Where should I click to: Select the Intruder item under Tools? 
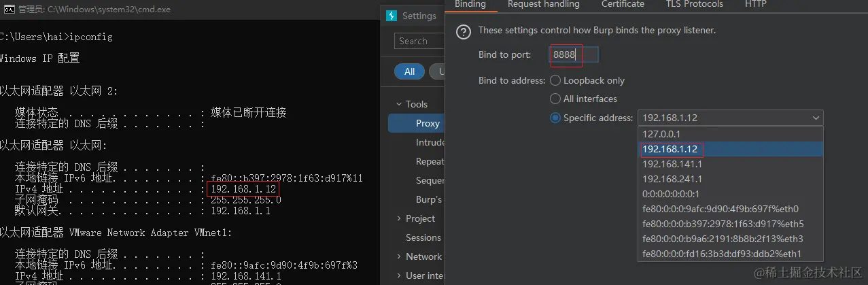[x=430, y=142]
